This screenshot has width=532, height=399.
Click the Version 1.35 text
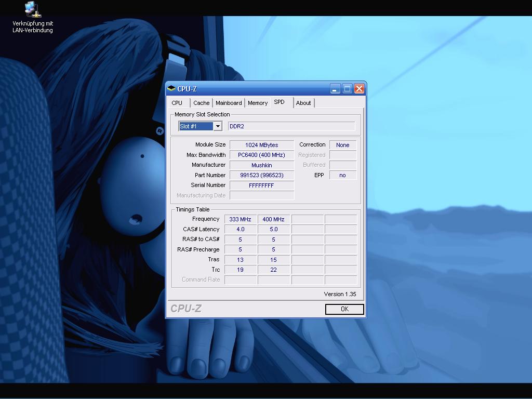(340, 294)
